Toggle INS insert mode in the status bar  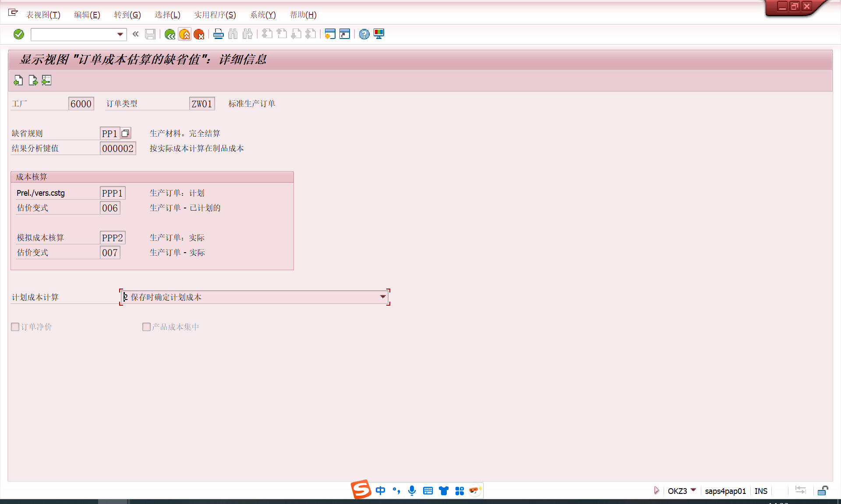[761, 491]
